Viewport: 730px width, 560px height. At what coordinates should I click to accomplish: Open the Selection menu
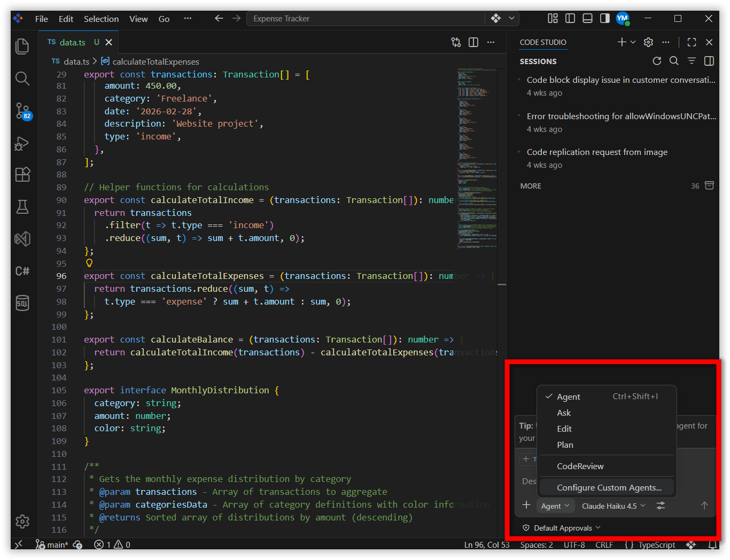click(101, 19)
